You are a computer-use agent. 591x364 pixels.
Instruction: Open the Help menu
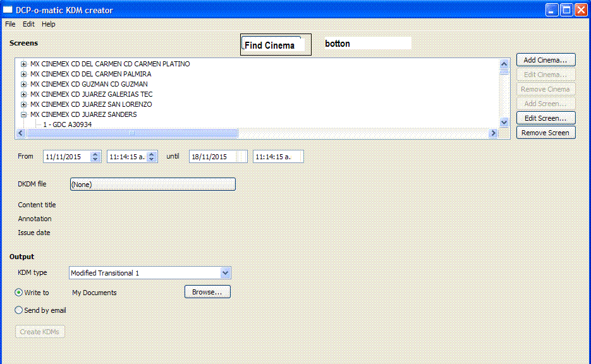[x=49, y=24]
